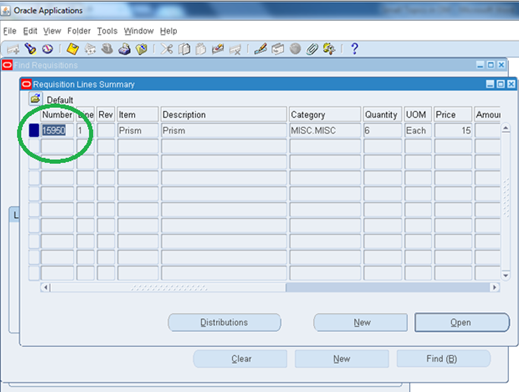The image size is (519, 392).
Task: Click the Price field showing 15
Action: pyautogui.click(x=453, y=130)
